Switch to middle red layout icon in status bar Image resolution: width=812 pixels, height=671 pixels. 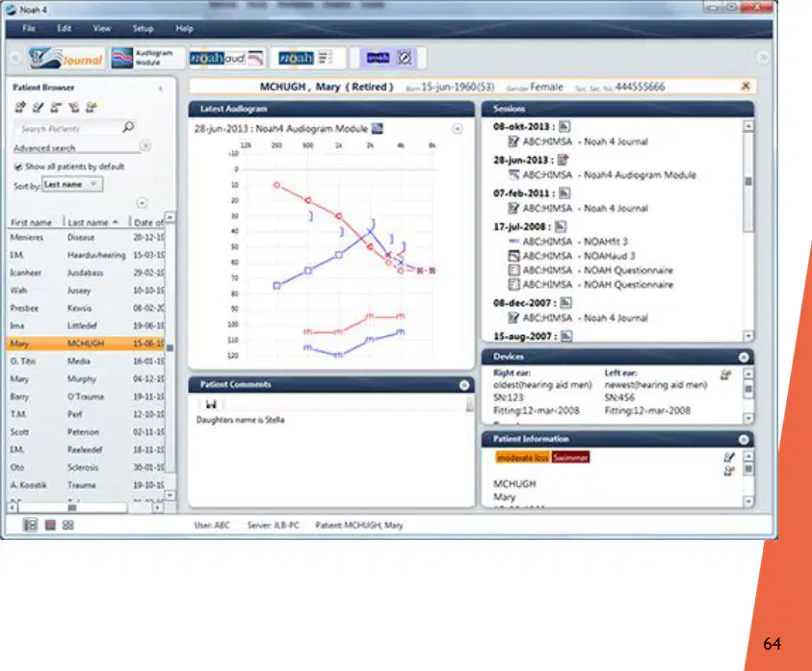click(x=50, y=525)
